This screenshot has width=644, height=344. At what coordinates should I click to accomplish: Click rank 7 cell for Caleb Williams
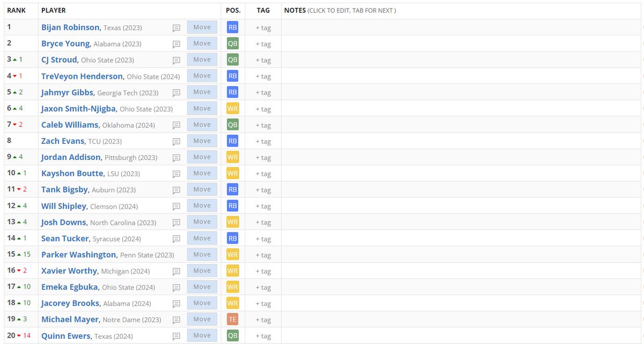(21, 125)
